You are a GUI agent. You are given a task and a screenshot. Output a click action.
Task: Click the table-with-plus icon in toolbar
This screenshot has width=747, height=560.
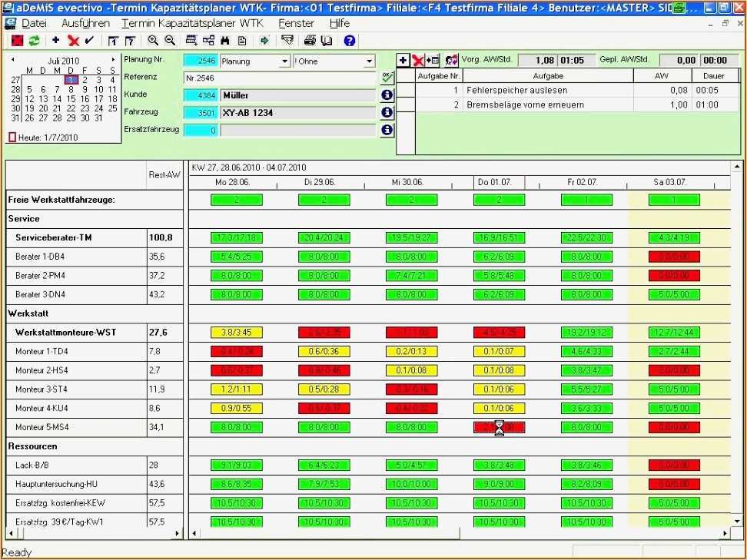click(x=191, y=41)
